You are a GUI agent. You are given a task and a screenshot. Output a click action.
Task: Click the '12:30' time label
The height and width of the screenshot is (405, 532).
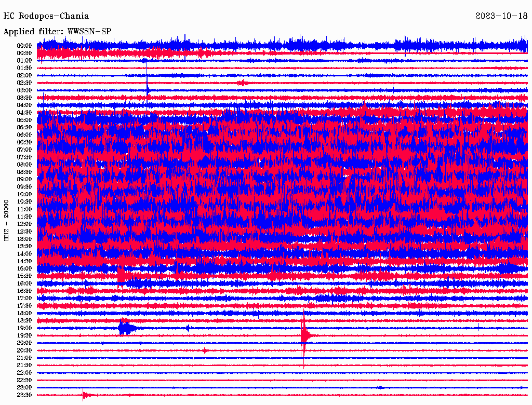coord(24,232)
